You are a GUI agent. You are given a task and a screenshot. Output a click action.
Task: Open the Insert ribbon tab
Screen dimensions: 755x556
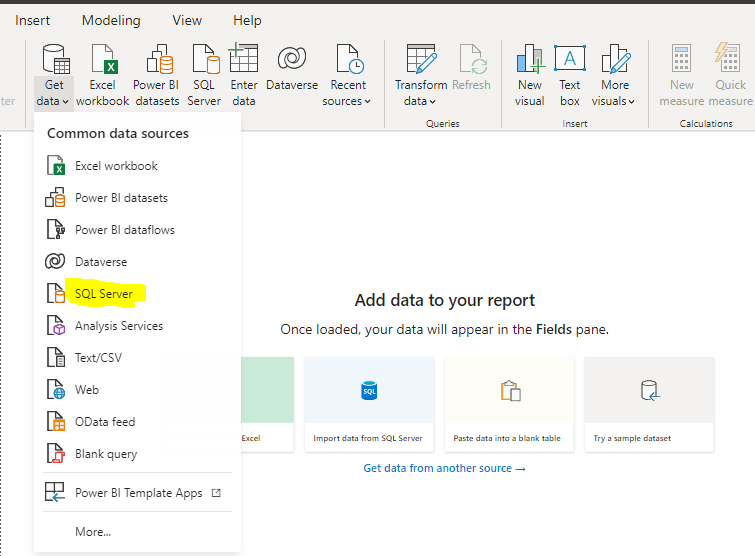click(32, 20)
